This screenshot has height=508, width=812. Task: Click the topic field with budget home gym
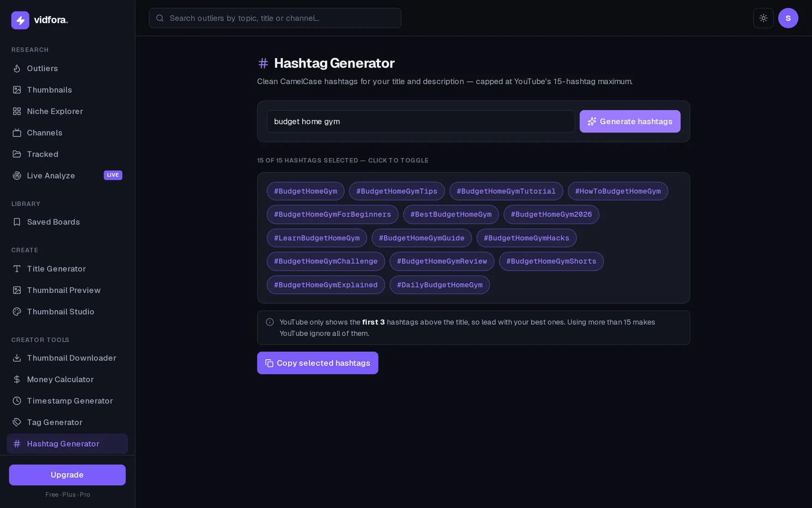click(x=421, y=121)
